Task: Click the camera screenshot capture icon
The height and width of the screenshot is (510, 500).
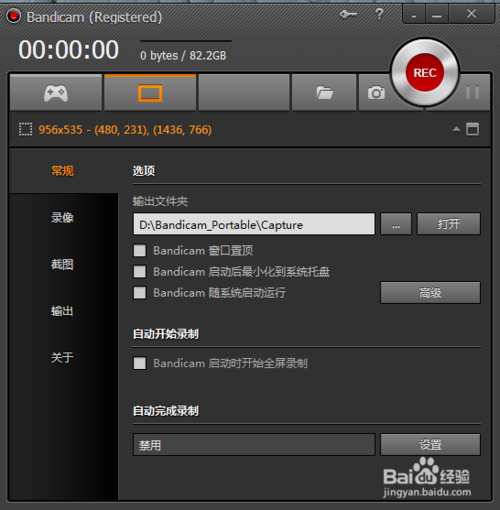Action: 376,93
